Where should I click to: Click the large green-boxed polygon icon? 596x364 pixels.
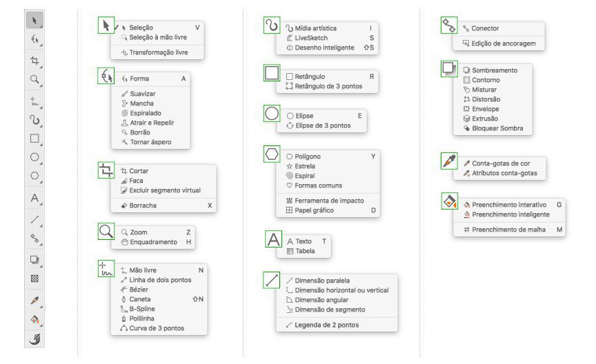(272, 154)
